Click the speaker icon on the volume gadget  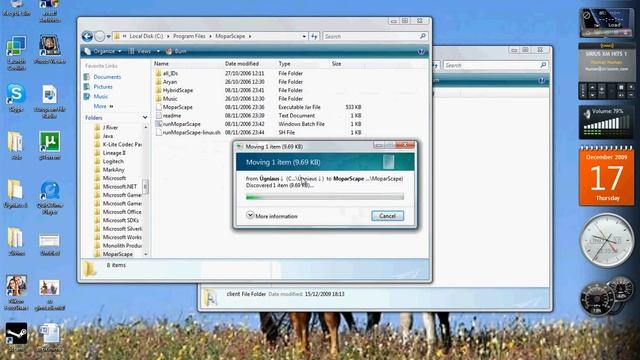tap(587, 114)
